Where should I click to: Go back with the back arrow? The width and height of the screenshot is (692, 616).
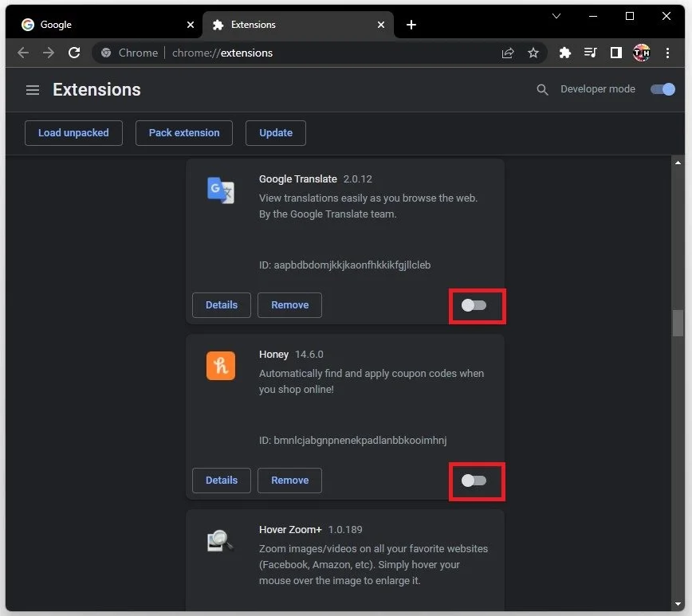[x=23, y=53]
